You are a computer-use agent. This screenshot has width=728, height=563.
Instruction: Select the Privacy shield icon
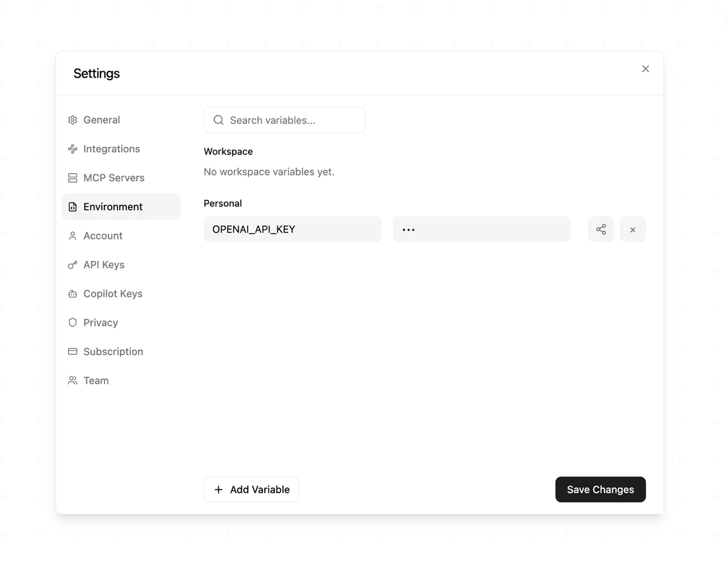click(72, 322)
